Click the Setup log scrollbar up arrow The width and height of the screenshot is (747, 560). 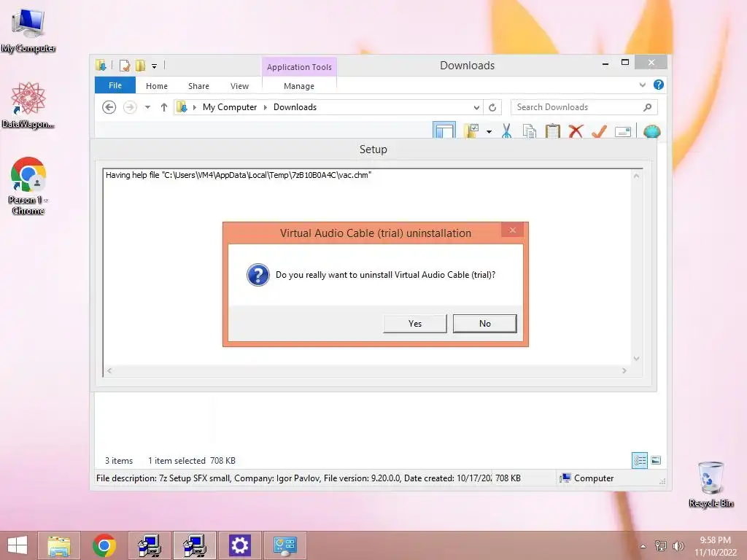pos(636,176)
